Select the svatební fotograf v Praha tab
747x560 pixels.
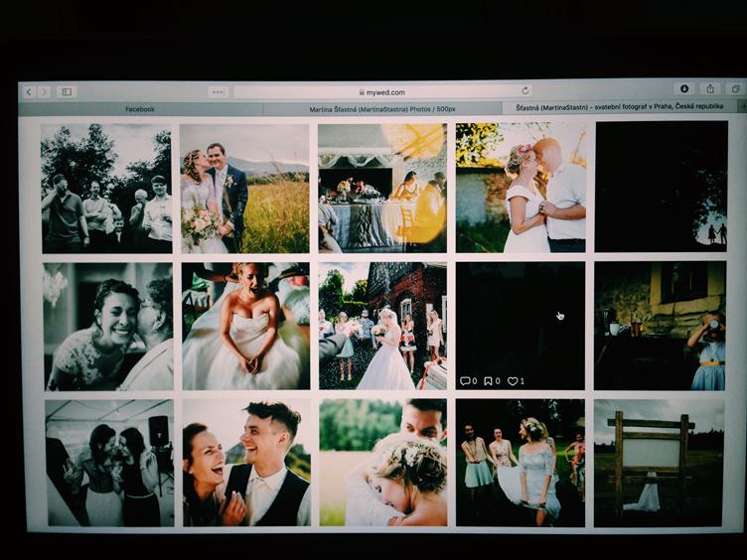[619, 107]
